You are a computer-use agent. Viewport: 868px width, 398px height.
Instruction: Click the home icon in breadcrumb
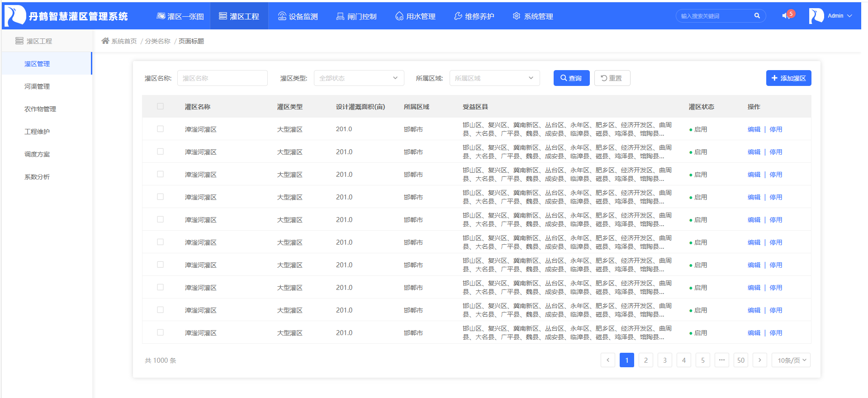click(105, 41)
